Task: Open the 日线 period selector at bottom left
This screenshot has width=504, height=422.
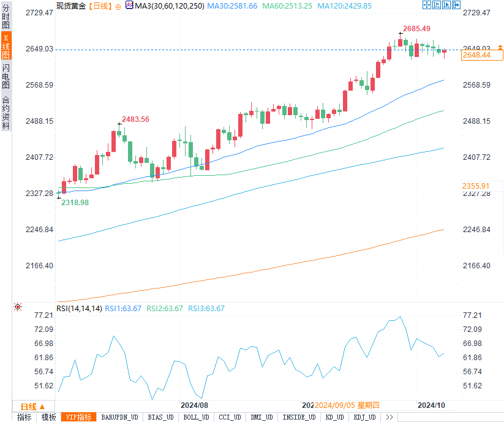Action: coord(32,406)
